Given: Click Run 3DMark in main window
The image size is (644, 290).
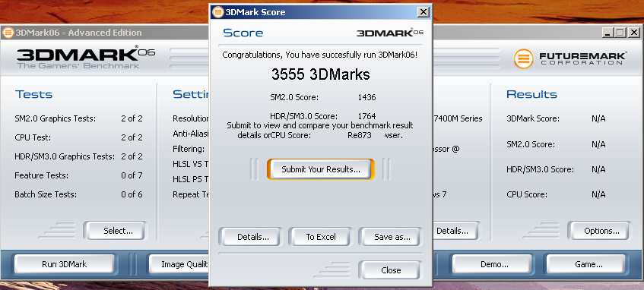Looking at the screenshot, I should click(x=64, y=264).
